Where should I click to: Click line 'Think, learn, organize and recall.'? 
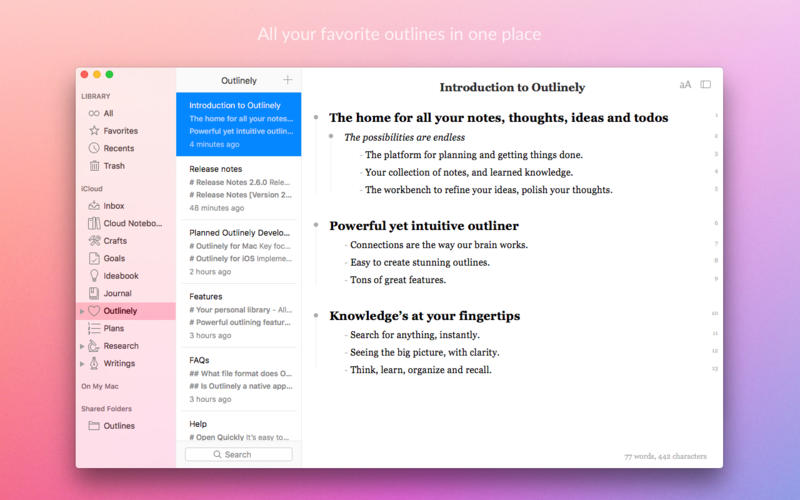click(421, 369)
